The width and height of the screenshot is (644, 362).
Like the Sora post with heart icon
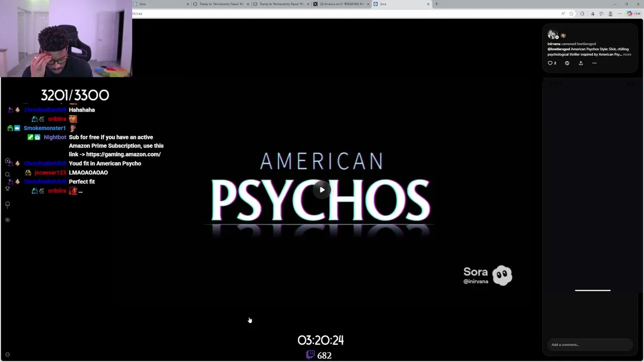click(x=550, y=63)
